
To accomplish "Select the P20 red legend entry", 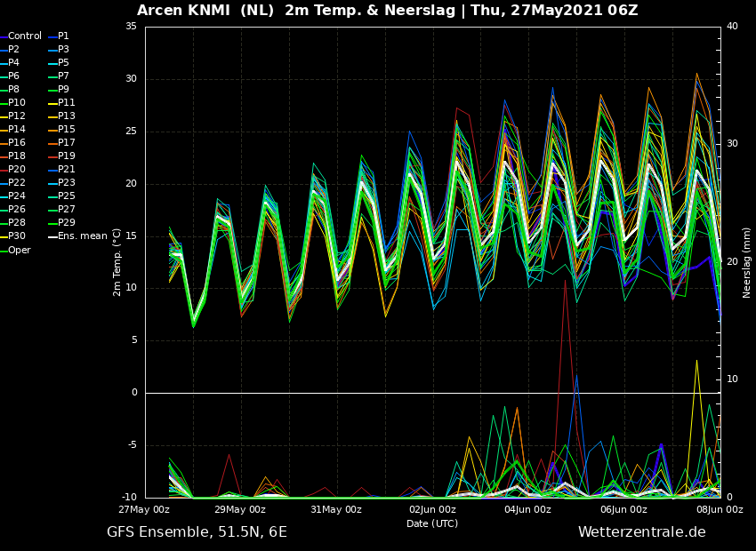I will pyautogui.click(x=13, y=169).
